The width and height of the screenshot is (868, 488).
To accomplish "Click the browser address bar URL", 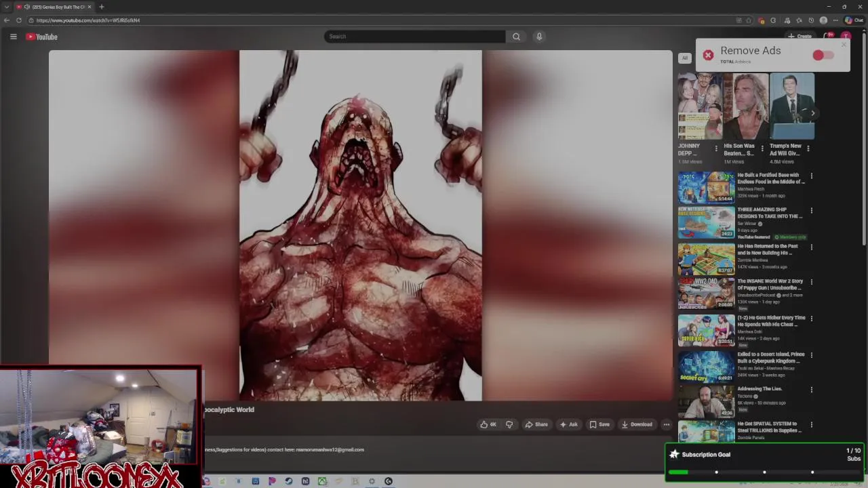I will [88, 20].
